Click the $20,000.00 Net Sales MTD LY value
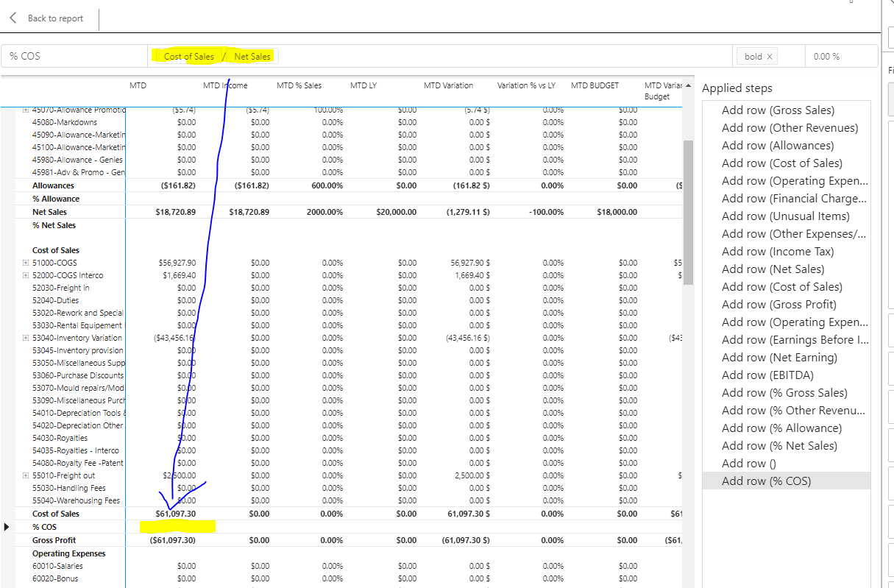The image size is (894, 588). tap(396, 212)
